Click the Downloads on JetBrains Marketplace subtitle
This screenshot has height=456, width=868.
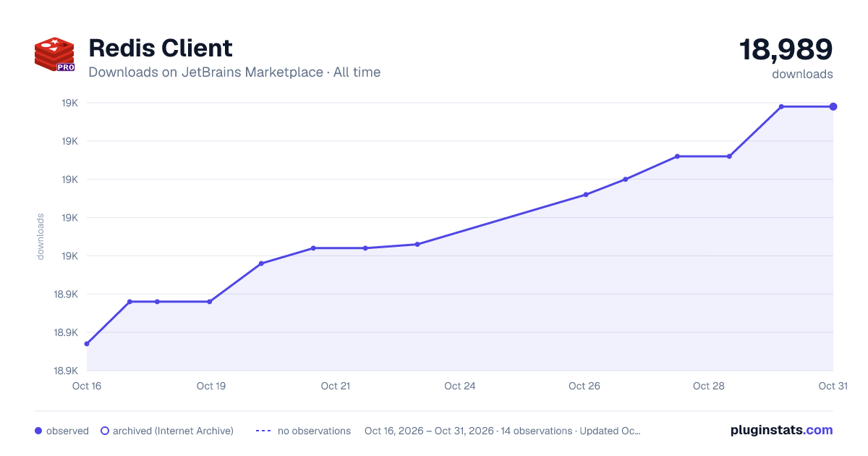pos(234,72)
